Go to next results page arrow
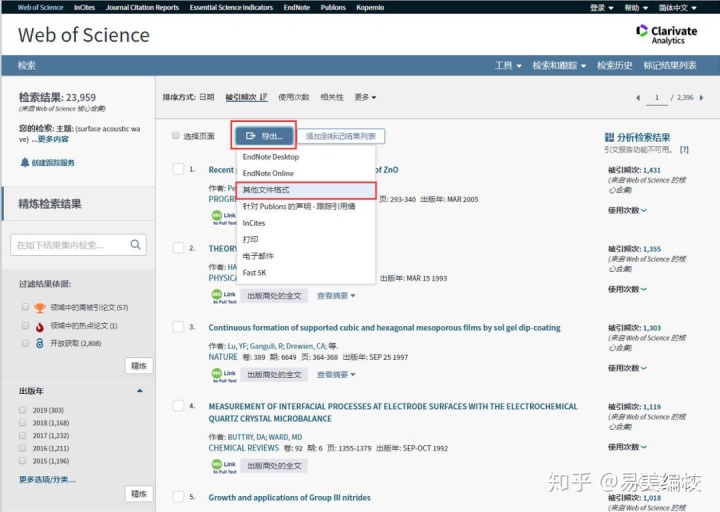Image resolution: width=720 pixels, height=512 pixels. [701, 97]
